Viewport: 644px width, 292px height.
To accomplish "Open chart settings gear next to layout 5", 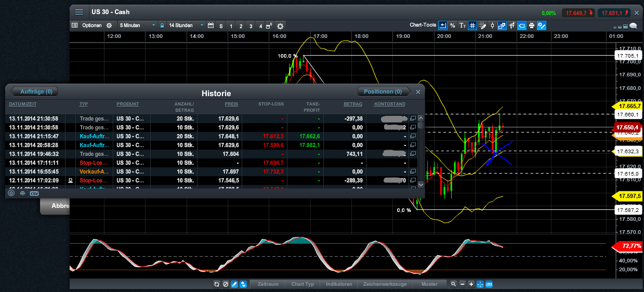I will pyautogui.click(x=280, y=25).
